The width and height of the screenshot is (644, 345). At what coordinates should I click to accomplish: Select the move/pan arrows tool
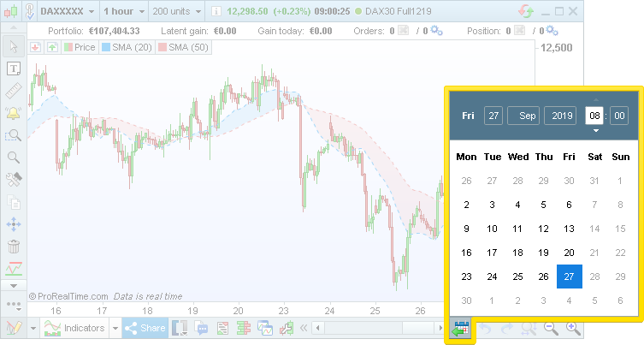[x=13, y=224]
